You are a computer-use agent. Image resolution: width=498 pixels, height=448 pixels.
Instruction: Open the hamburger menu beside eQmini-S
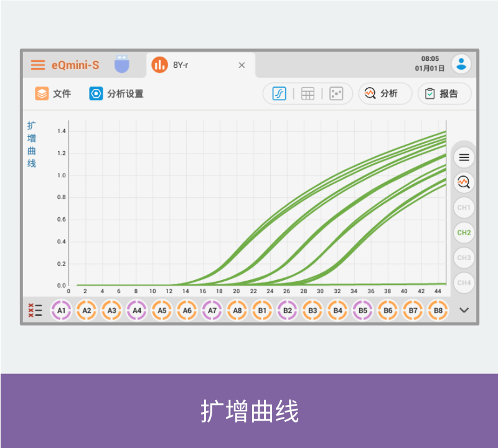coord(38,65)
